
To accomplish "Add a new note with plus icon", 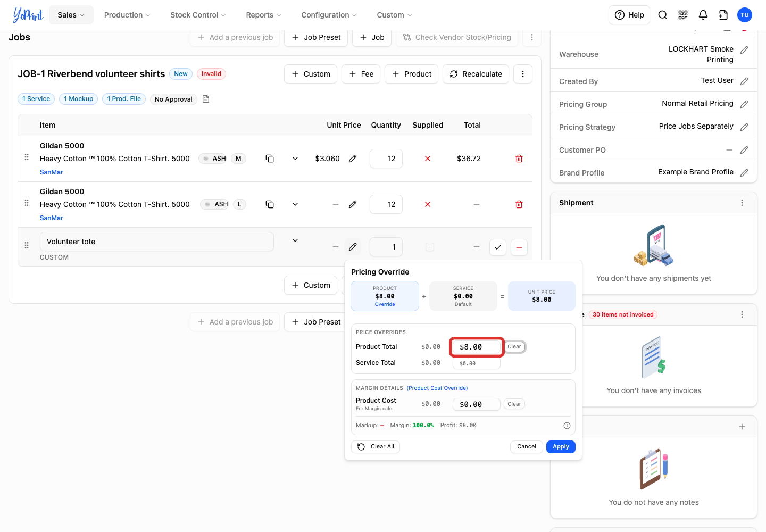I will point(742,427).
